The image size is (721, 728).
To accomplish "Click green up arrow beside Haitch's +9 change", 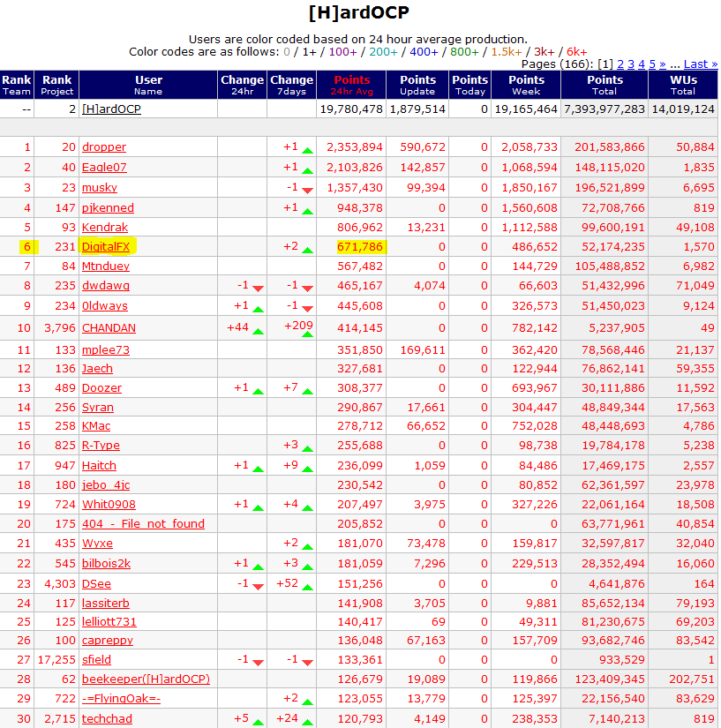I will click(x=307, y=469).
